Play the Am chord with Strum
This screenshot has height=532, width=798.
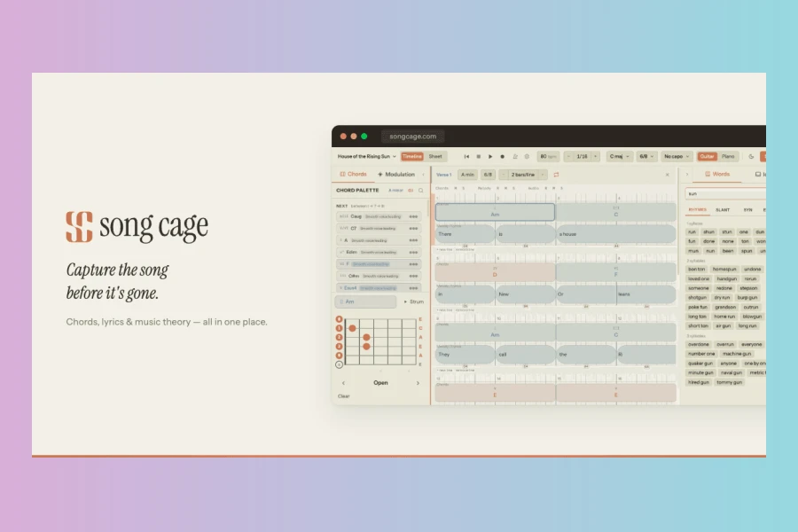[x=414, y=301]
